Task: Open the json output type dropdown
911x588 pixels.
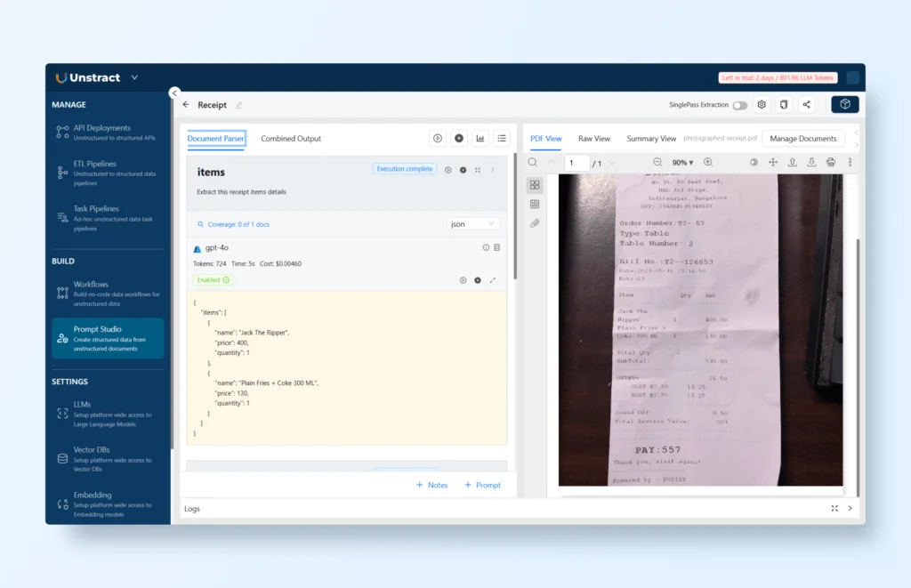Action: tap(473, 224)
